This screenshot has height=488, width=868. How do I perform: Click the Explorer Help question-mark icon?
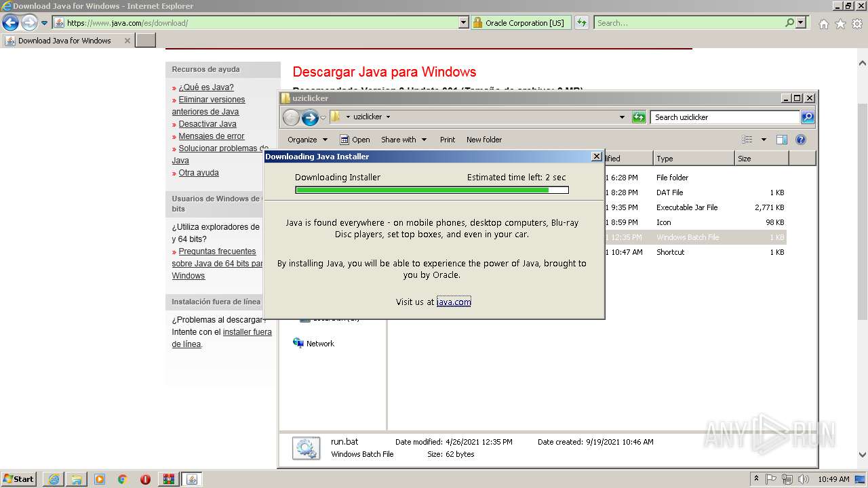801,140
